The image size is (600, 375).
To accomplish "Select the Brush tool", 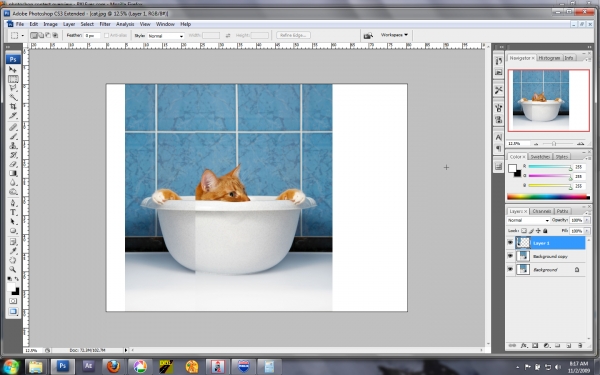I will click(x=13, y=136).
